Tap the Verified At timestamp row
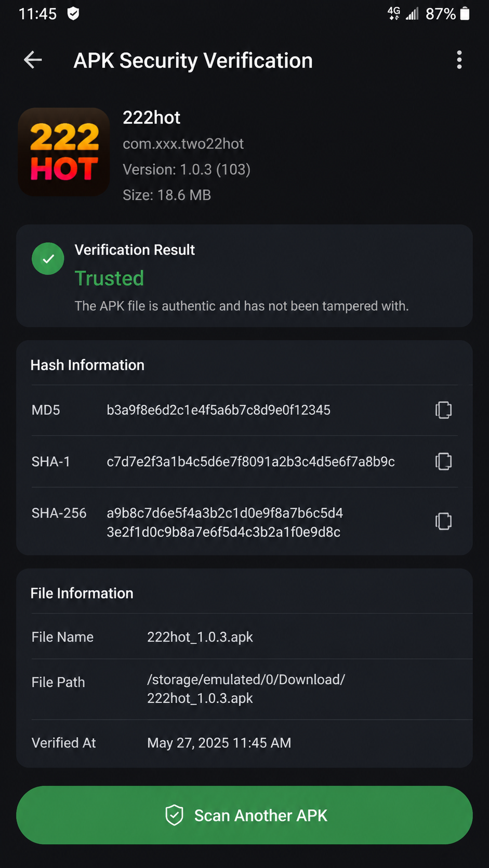This screenshot has height=868, width=489. coord(244,743)
